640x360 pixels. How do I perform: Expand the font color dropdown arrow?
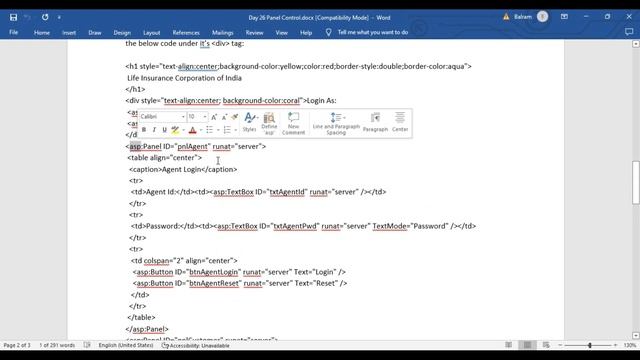click(201, 130)
